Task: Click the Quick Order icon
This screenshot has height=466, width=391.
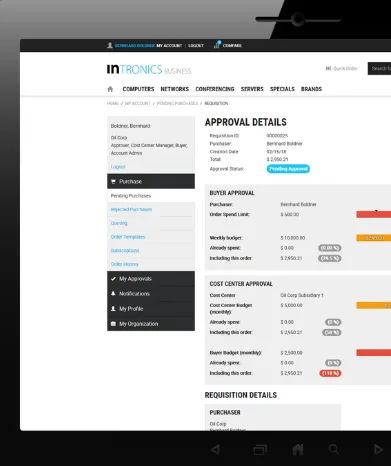Action: [328, 68]
